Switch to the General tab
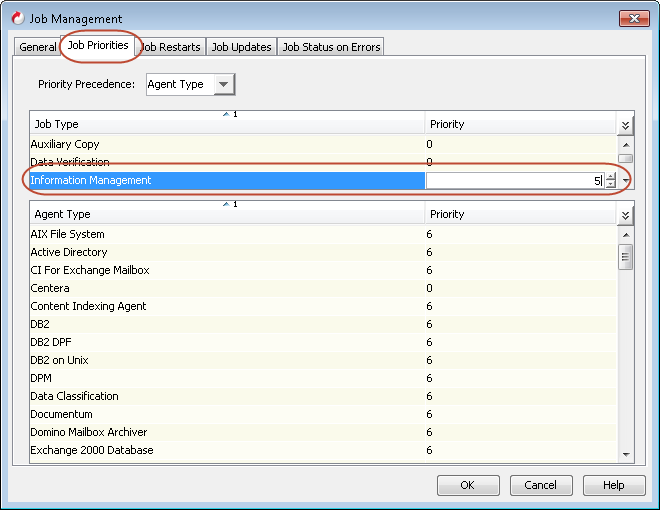660x510 pixels. coord(38,47)
